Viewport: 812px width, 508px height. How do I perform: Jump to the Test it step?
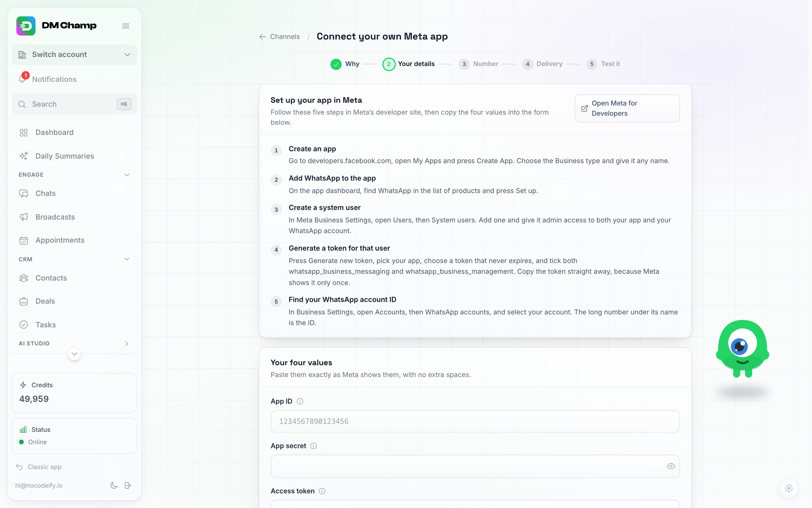tap(603, 64)
